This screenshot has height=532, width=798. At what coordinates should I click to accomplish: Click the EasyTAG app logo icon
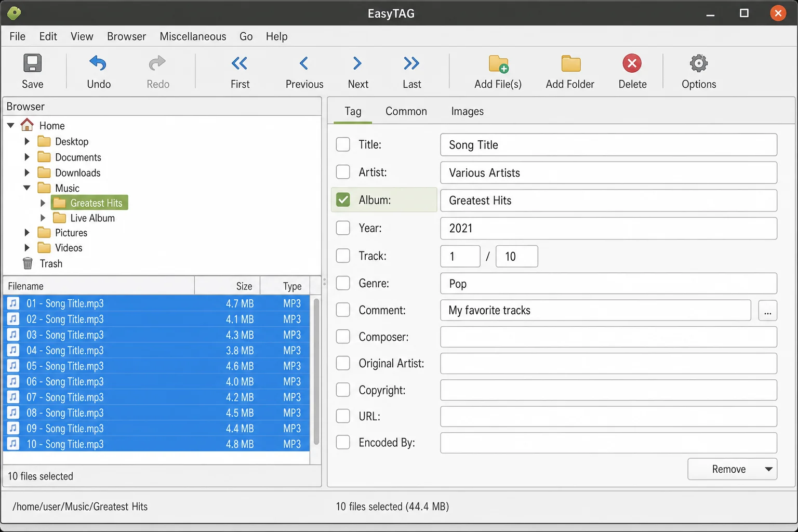pos(15,13)
